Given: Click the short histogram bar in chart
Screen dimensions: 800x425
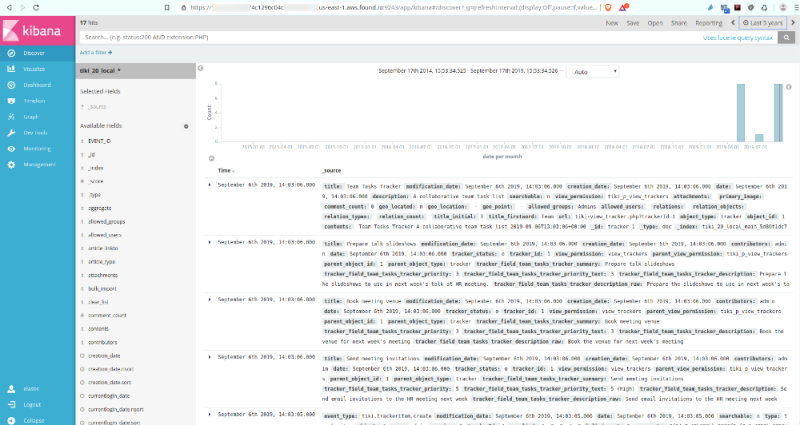Looking at the screenshot, I should pos(759,138).
